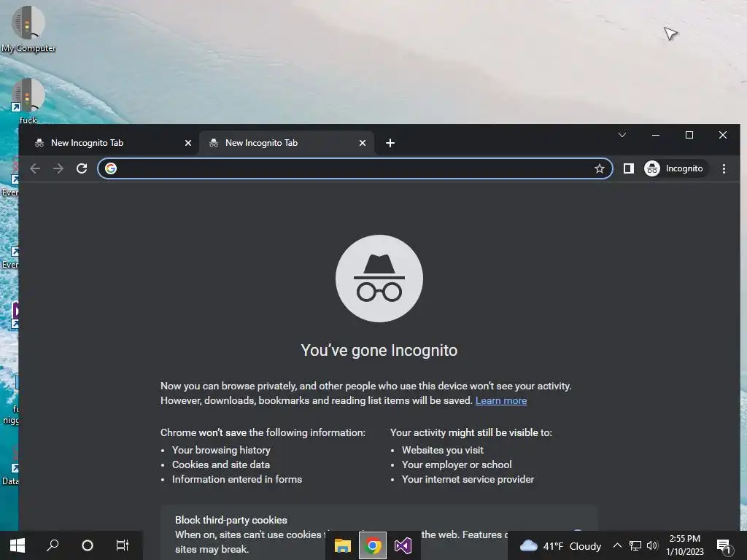Image resolution: width=747 pixels, height=560 pixels.
Task: Click the browser forward arrow
Action: click(x=58, y=168)
